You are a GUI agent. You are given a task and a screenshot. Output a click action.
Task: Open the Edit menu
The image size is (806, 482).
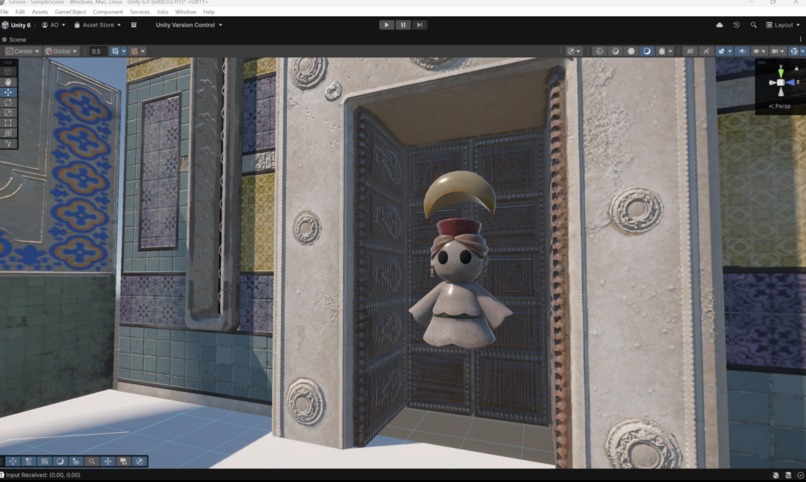(x=20, y=12)
